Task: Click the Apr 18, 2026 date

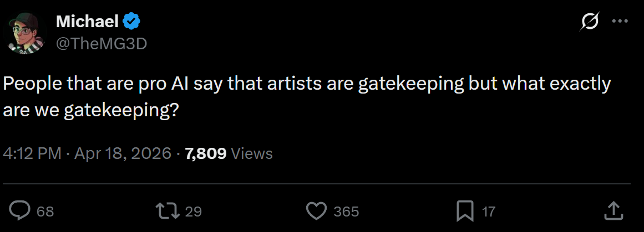Action: tap(121, 153)
